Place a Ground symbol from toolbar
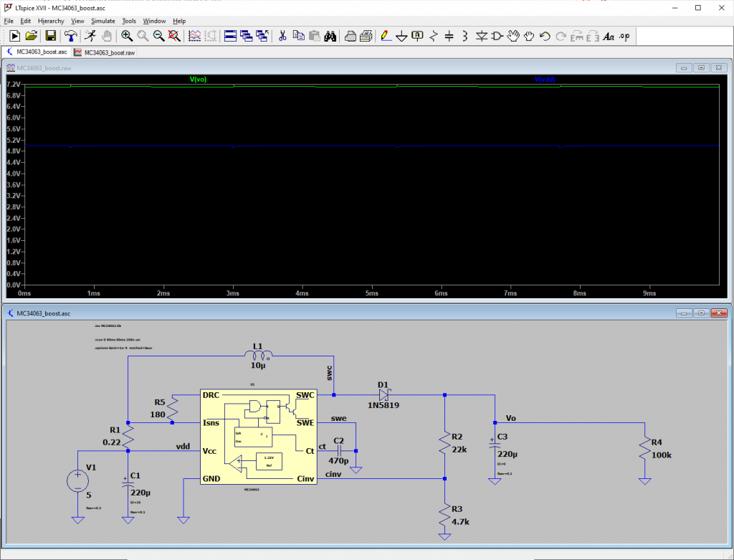Viewport: 734px width, 560px height. click(401, 36)
